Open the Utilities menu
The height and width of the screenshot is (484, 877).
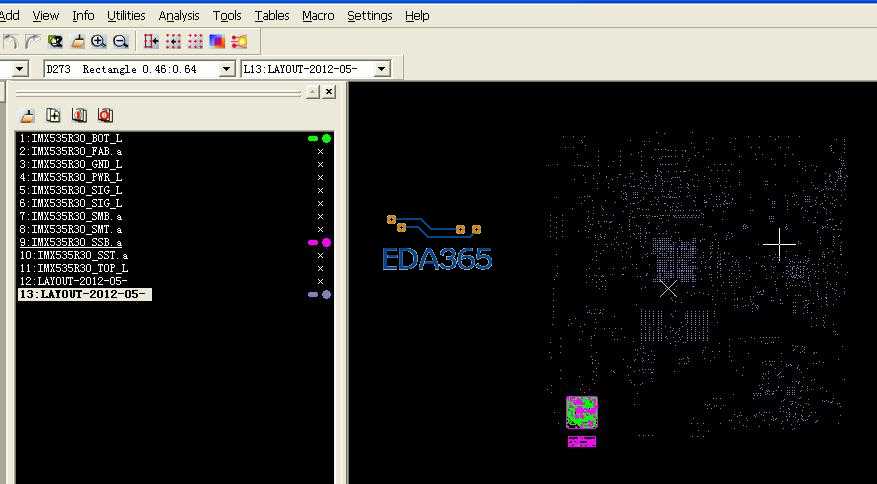click(126, 16)
